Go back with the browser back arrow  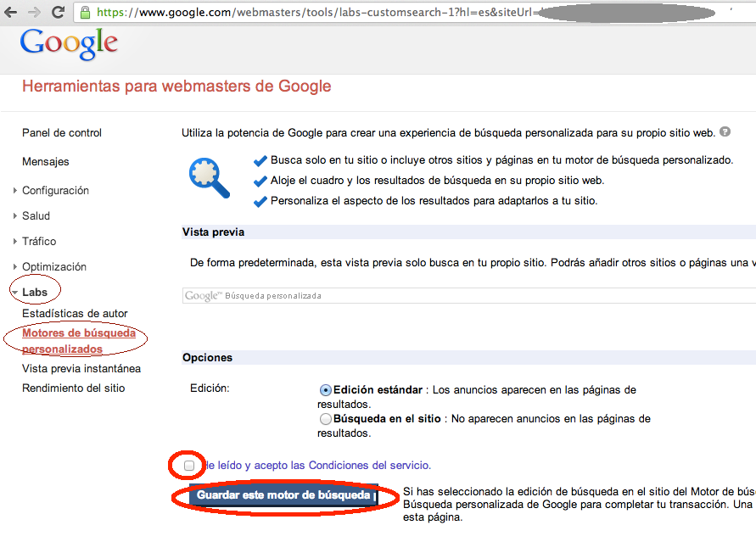[10, 12]
